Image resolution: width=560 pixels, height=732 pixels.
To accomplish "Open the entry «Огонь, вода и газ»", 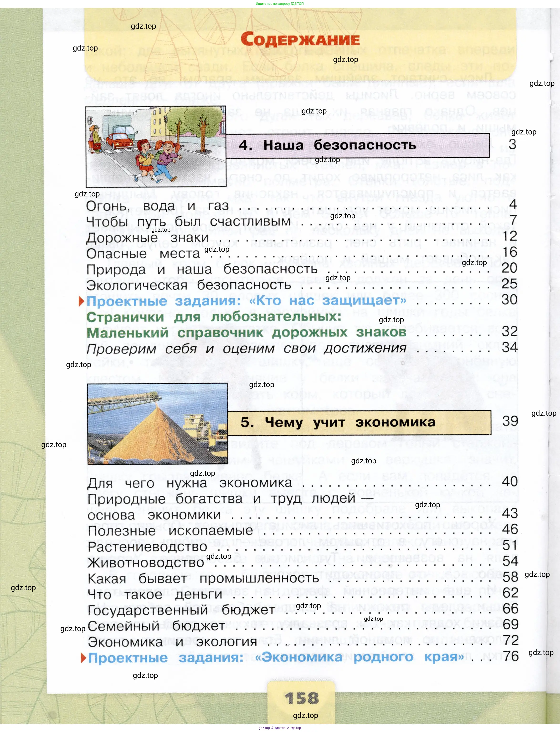I will [157, 206].
